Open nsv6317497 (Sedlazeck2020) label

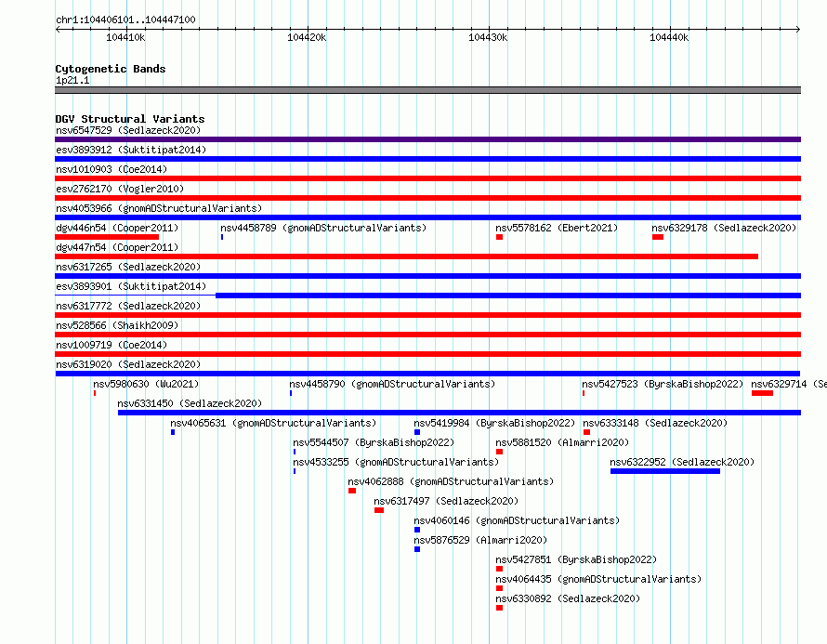click(x=446, y=501)
